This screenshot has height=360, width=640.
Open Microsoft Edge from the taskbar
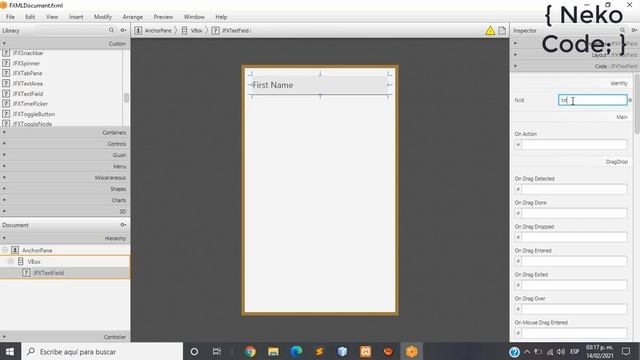(296, 351)
